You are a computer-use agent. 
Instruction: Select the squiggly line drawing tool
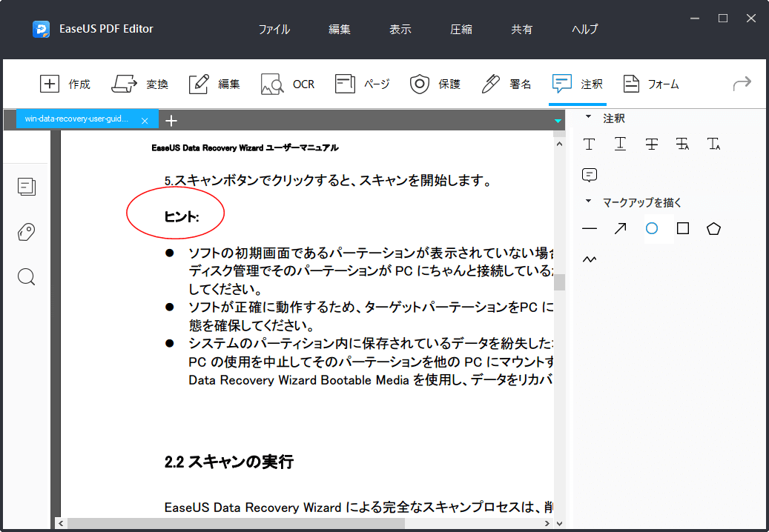pos(589,259)
